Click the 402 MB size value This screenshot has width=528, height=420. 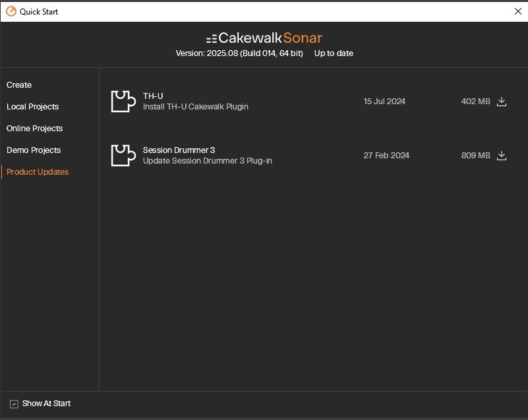click(x=475, y=102)
